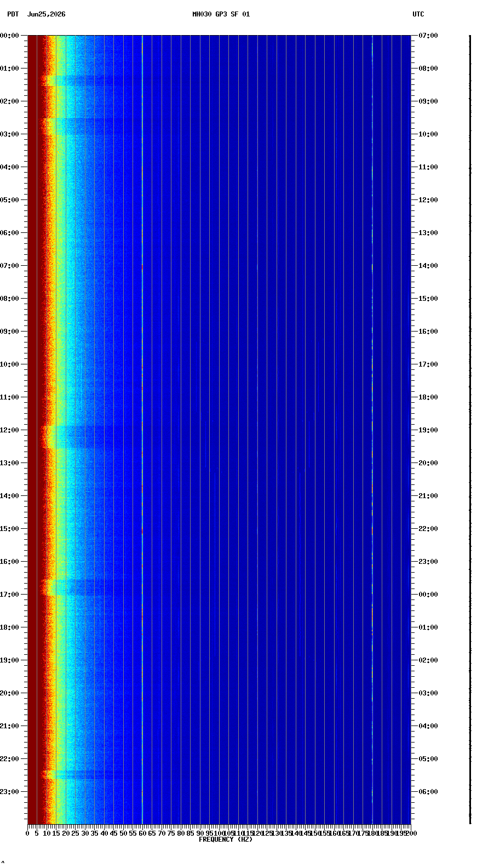Screen dimensions: 494x868
Task: Select 20:00 on the PDT axis
Action: point(9,693)
